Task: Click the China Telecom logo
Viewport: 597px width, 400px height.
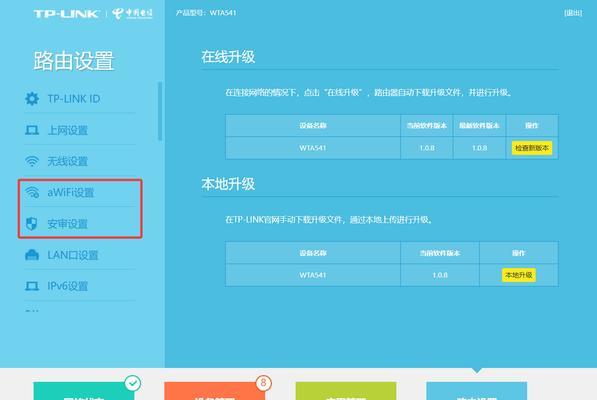Action: [132, 14]
